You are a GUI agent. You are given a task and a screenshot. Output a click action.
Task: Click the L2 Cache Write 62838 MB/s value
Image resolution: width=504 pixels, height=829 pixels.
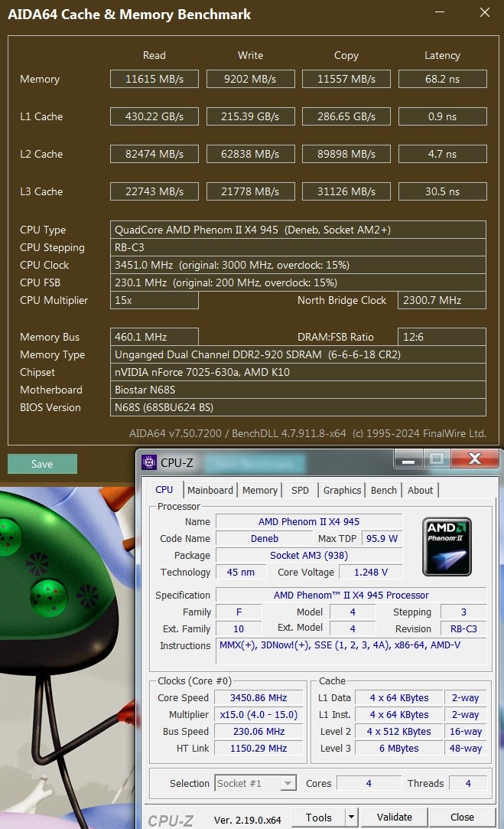[x=250, y=154]
